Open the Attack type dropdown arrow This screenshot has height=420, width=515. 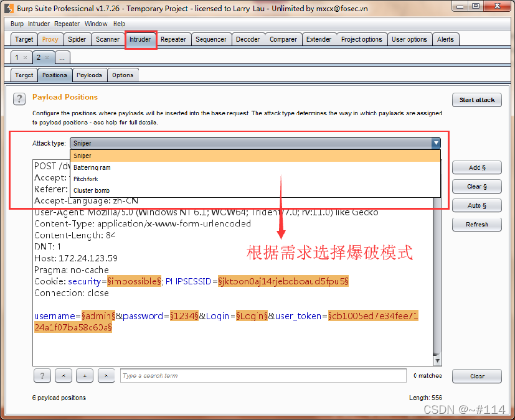(x=436, y=143)
